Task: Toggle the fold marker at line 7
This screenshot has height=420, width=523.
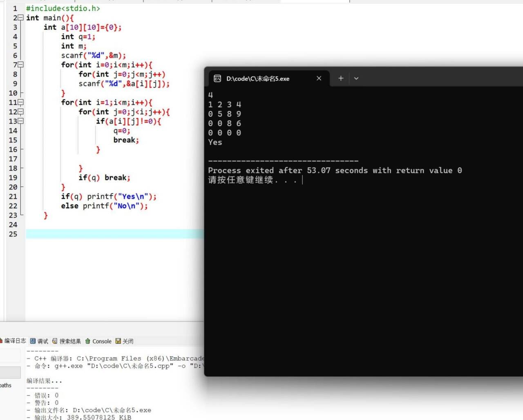Action: [20, 65]
